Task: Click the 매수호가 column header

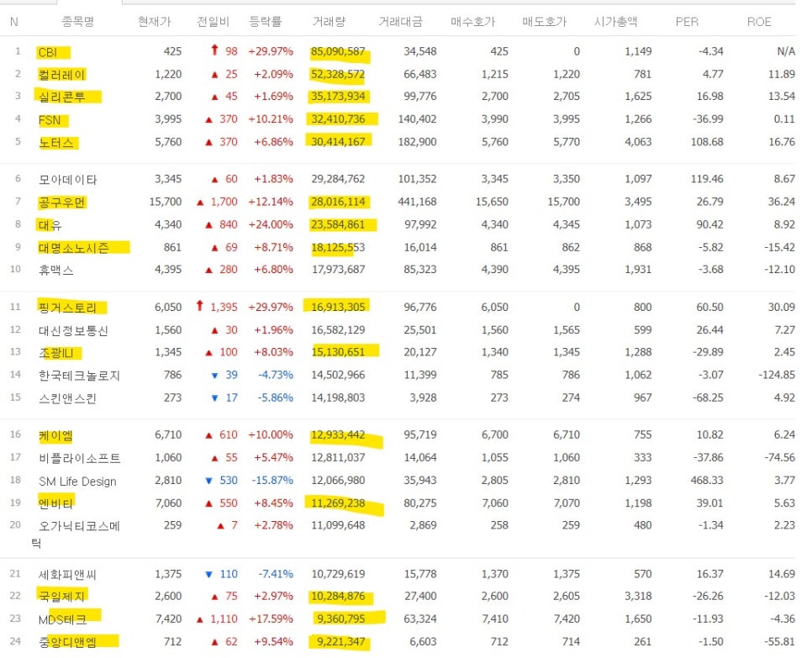Action: tap(472, 22)
